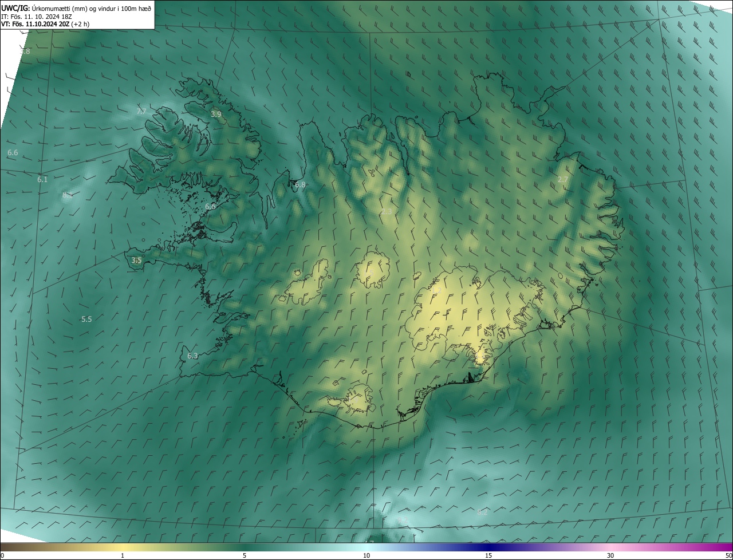Image resolution: width=733 pixels, height=560 pixels.
Task: Select the 6.3 value label on the map
Action: pyautogui.click(x=192, y=356)
